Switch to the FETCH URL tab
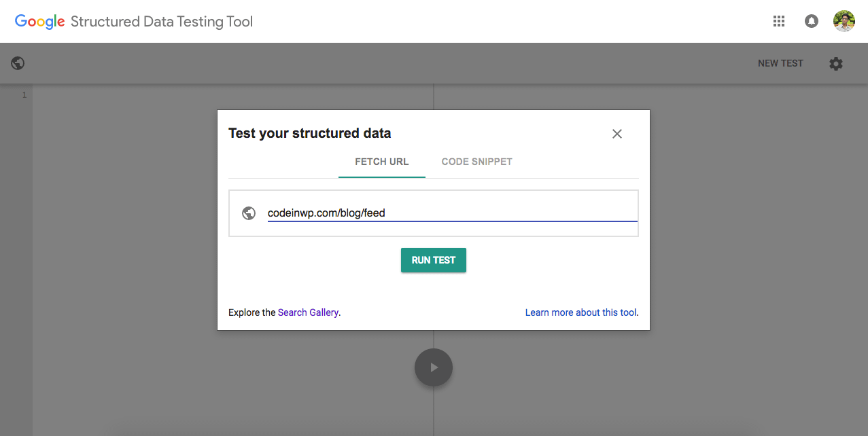This screenshot has height=436, width=868. click(381, 162)
